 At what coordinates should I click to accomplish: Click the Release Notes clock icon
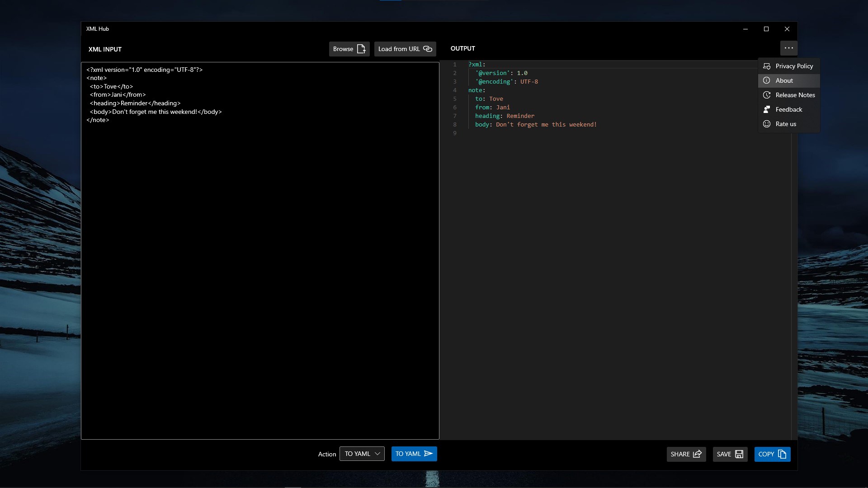(x=767, y=95)
